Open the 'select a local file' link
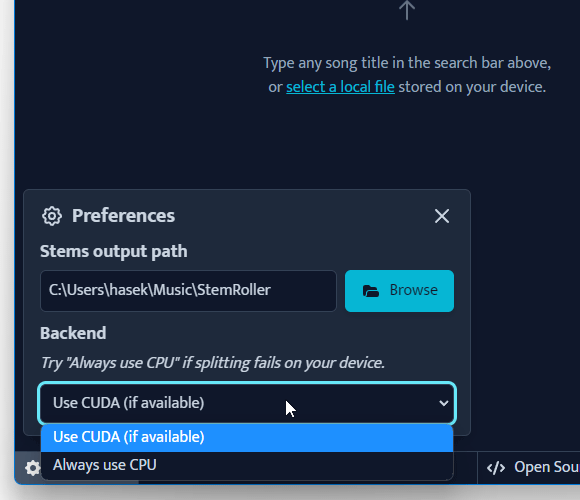580x500 pixels. coord(340,87)
